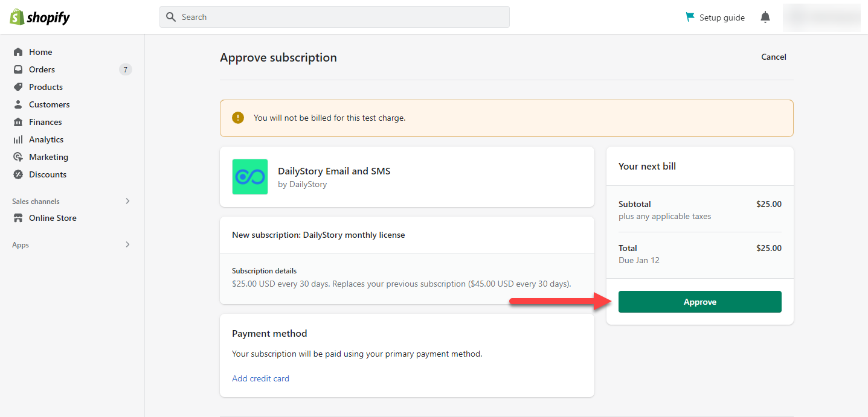The image size is (868, 417).
Task: Open notifications bell
Action: [765, 17]
